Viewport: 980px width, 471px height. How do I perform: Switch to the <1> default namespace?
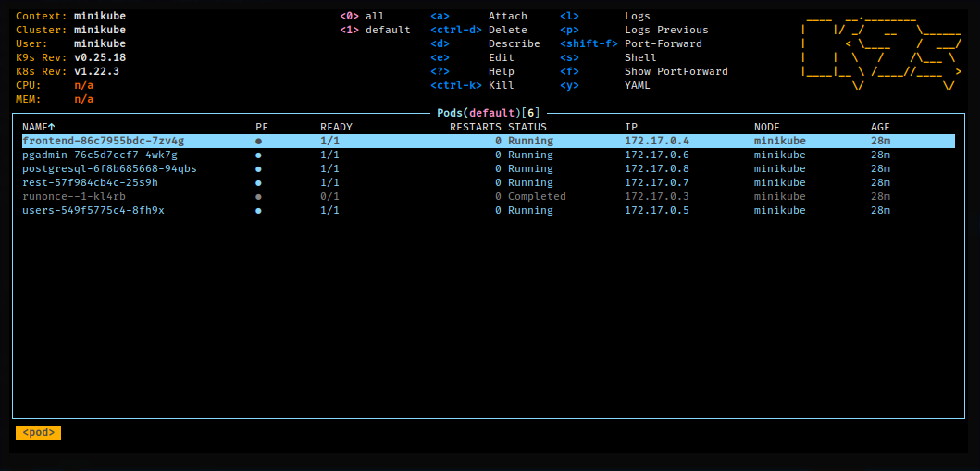click(x=375, y=31)
